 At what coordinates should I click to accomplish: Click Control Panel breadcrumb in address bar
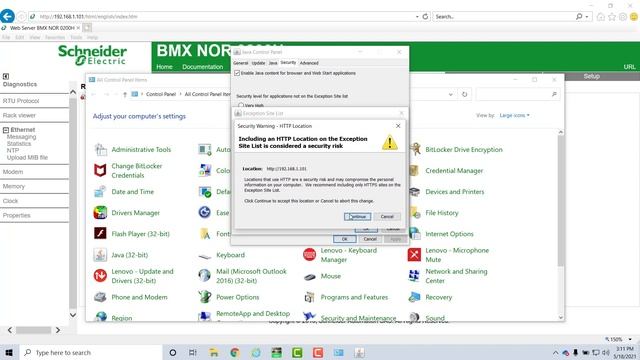click(x=161, y=94)
